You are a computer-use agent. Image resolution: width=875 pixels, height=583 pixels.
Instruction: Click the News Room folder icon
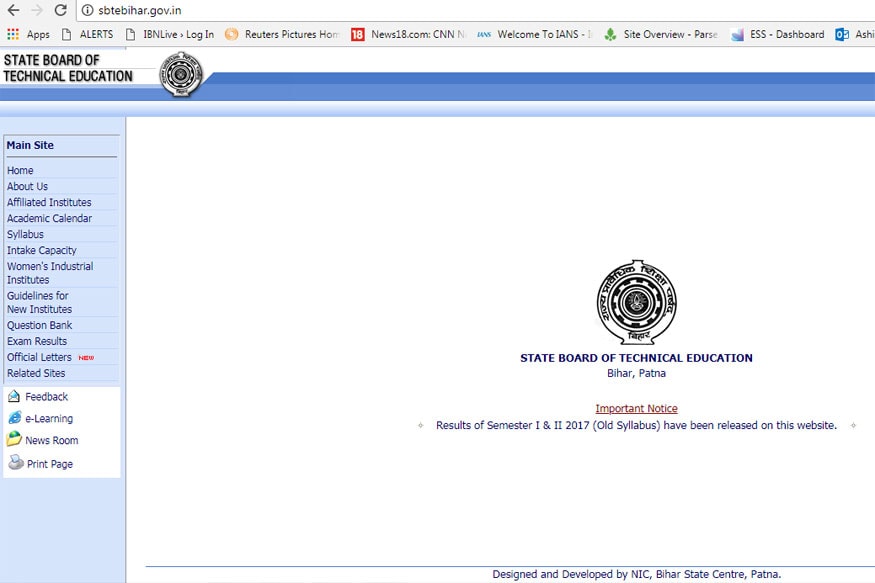pos(14,440)
